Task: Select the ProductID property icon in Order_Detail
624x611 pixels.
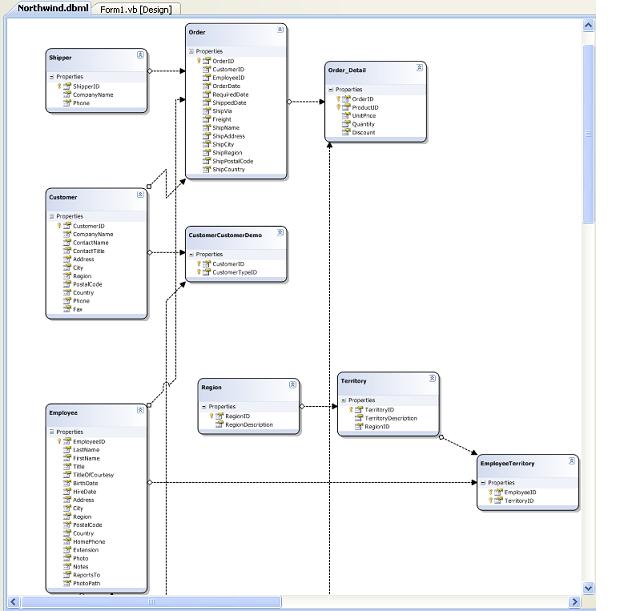Action: (x=346, y=107)
